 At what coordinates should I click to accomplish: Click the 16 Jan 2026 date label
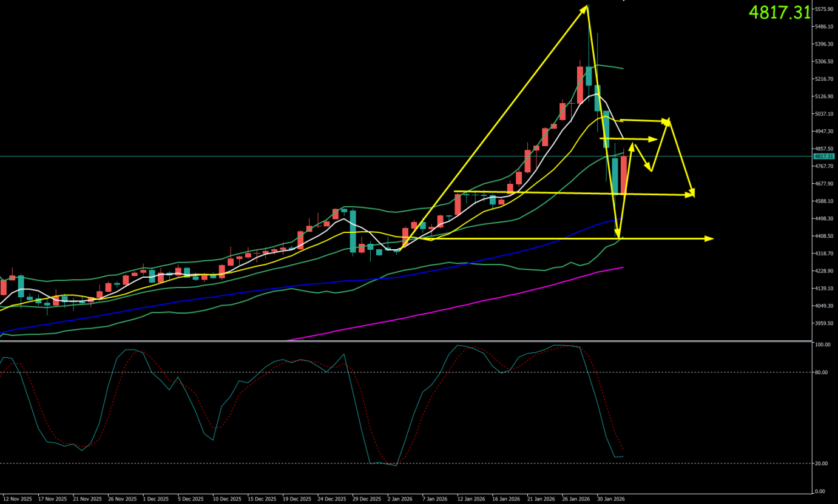pyautogui.click(x=505, y=499)
